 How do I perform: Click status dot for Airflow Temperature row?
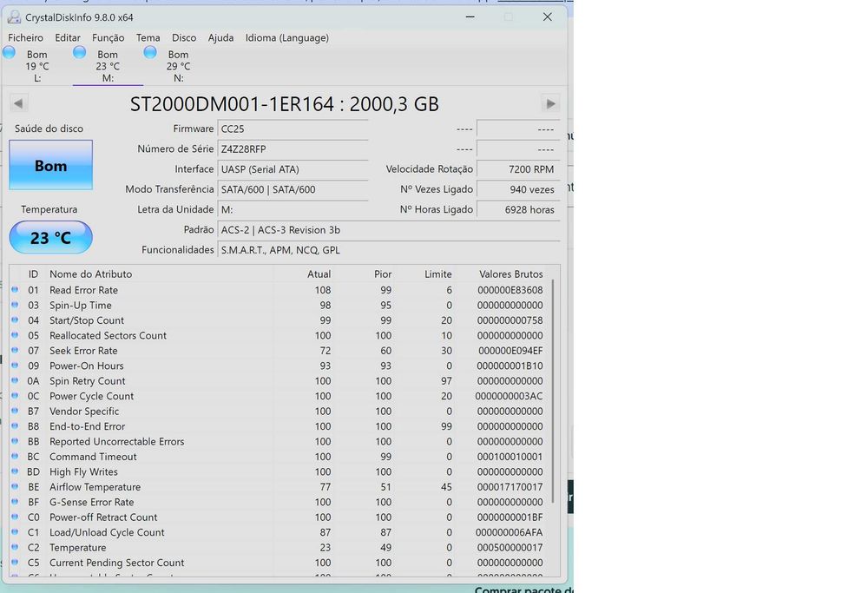point(15,487)
